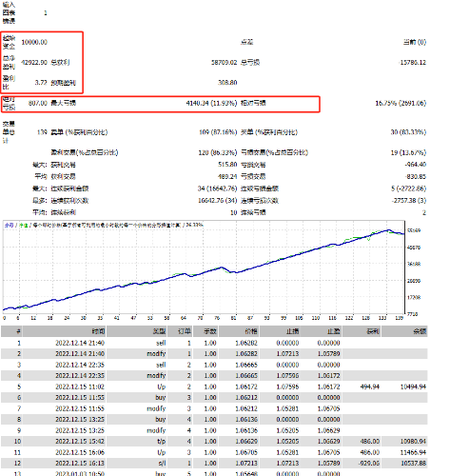This screenshot has width=450, height=476.
Task: Click consecutive wins value 34 (16642.76)
Action: coord(217,188)
